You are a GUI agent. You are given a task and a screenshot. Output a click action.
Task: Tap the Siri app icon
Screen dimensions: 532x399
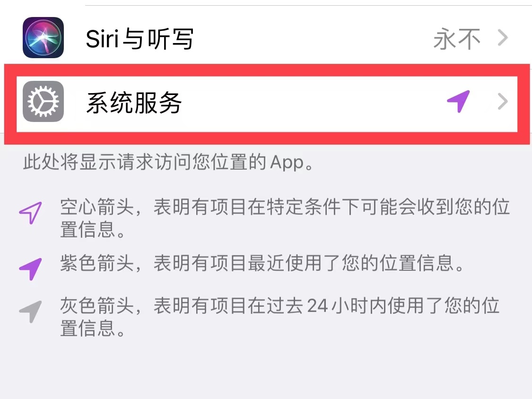43,38
